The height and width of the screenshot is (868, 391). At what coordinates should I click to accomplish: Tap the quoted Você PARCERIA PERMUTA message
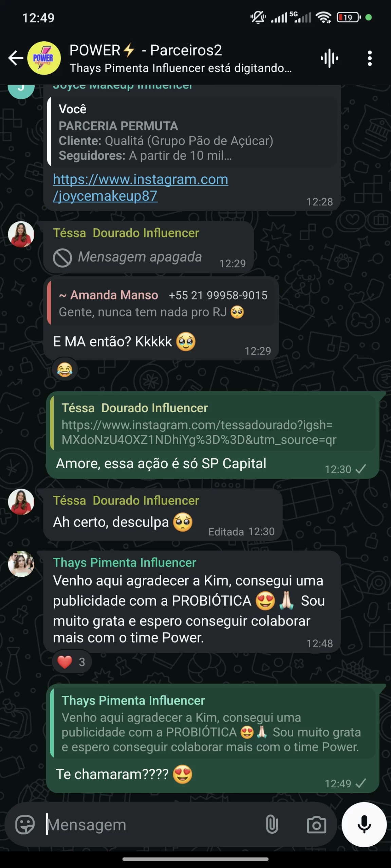click(193, 132)
